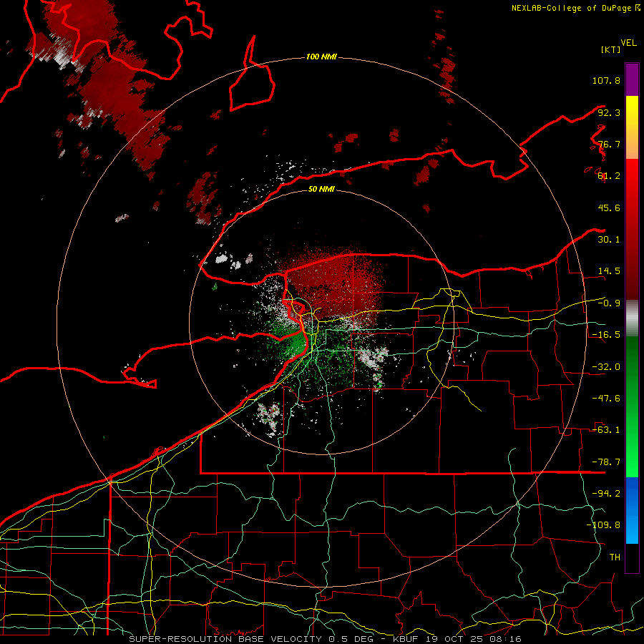Select the 14.5 value on velocity scale
The width and height of the screenshot is (644, 644).
[609, 271]
